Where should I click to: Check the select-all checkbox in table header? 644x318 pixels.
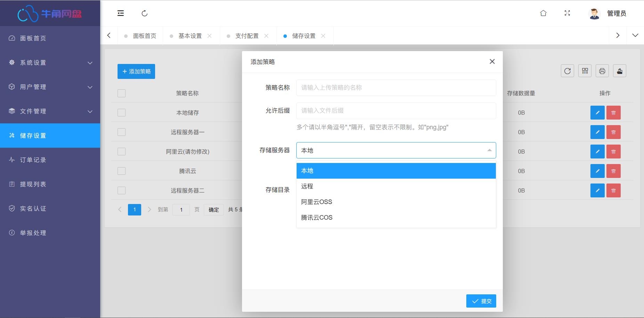point(121,93)
